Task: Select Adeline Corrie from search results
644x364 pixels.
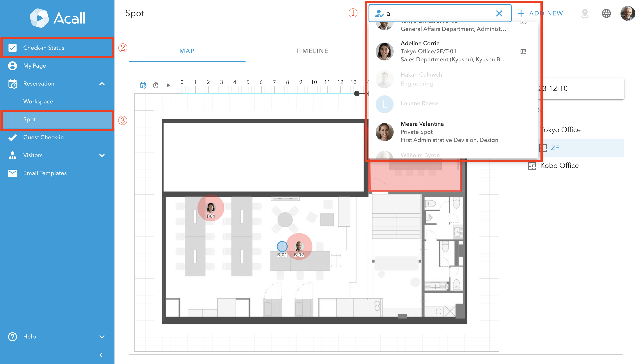Action: pos(453,51)
